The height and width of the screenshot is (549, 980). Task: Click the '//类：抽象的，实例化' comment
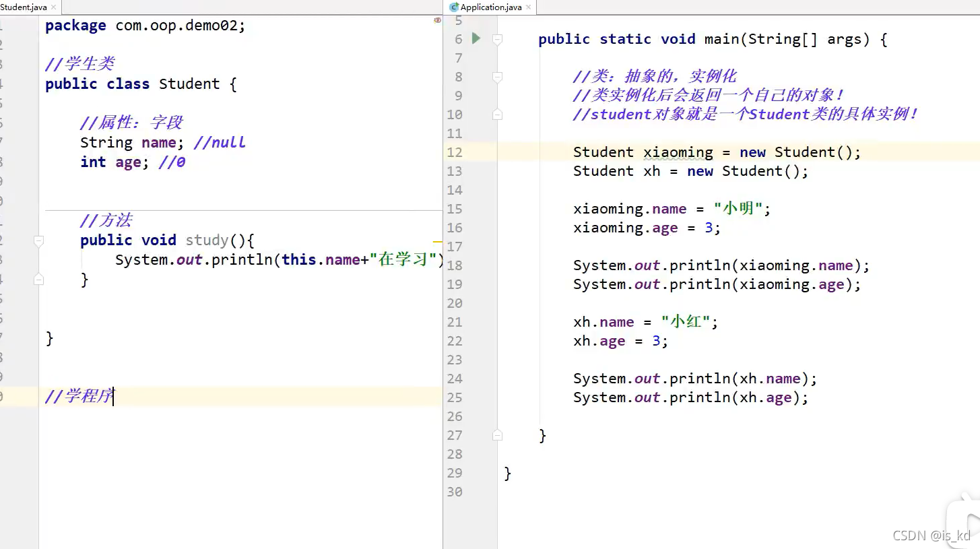[655, 77]
